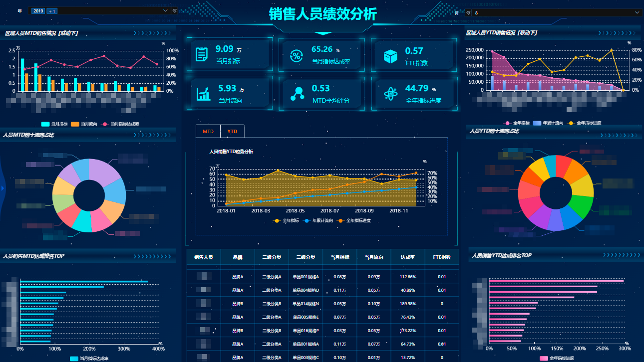Switch to the MTD tab

[208, 131]
